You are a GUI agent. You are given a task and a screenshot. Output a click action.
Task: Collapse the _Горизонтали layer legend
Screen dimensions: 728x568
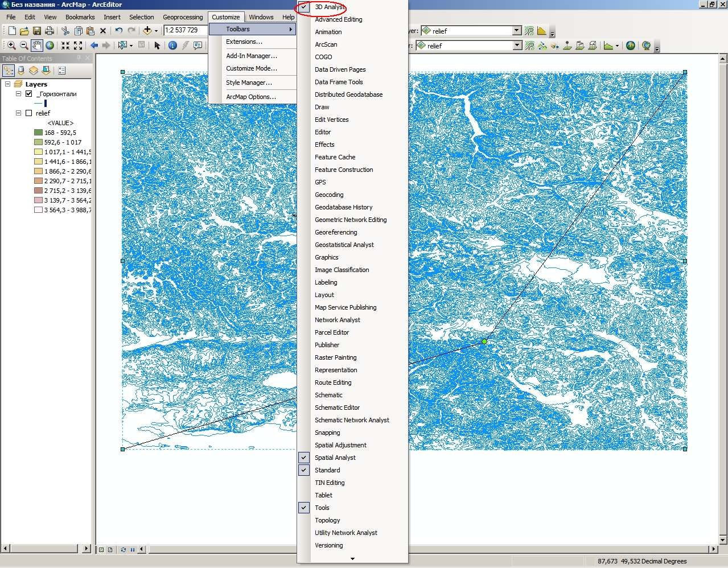(18, 94)
